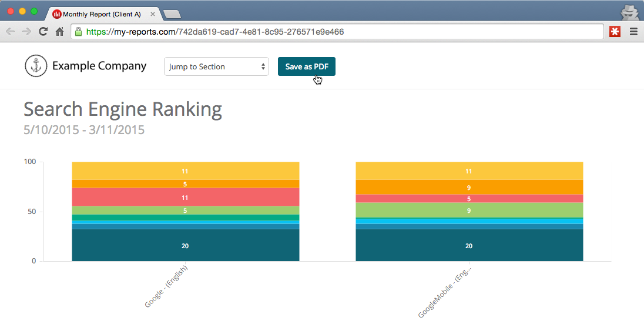This screenshot has height=331, width=644.
Task: Click the Example Company anchor logo
Action: click(36, 66)
